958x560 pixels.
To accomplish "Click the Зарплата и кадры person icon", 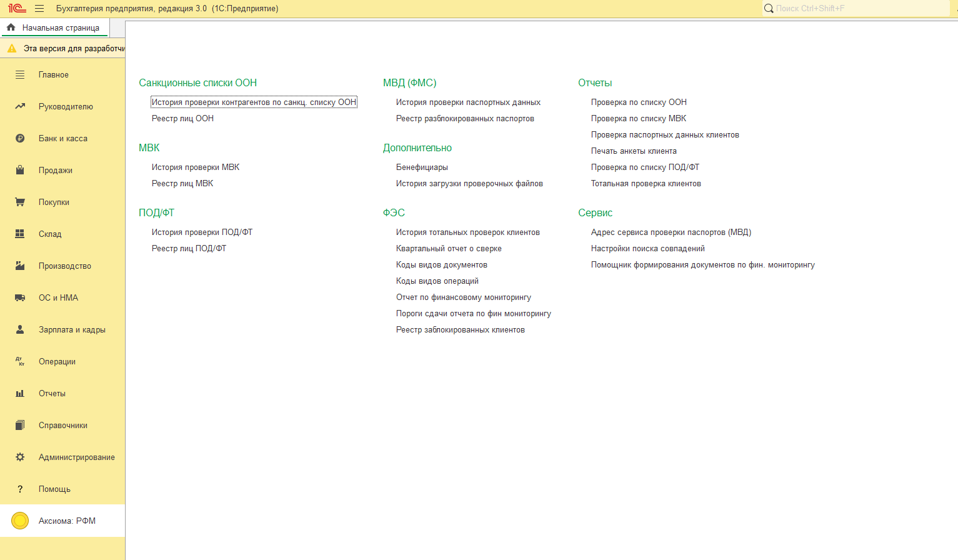I will 20,329.
